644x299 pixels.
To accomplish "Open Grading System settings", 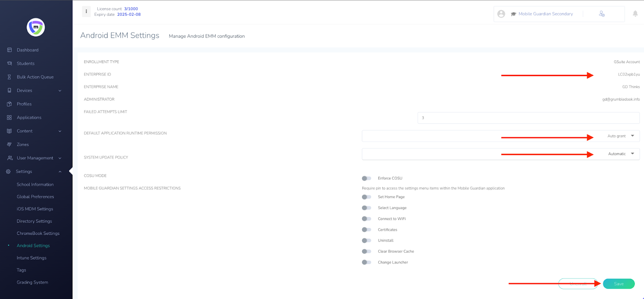I will point(32,283).
